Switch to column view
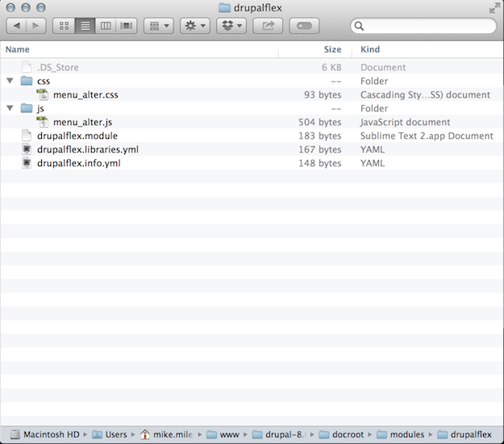Viewport: 504px width, 444px height. pyautogui.click(x=106, y=26)
